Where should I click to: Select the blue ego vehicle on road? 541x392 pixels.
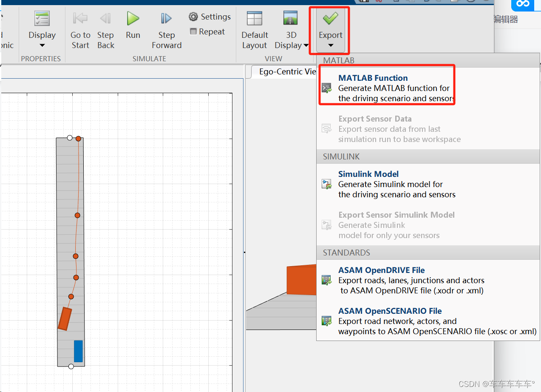(x=78, y=351)
